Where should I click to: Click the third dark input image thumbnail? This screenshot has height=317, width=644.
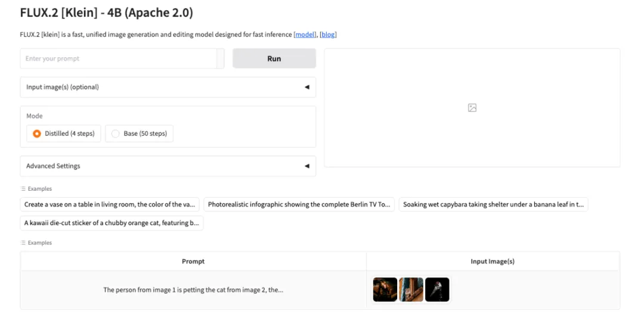[437, 290]
